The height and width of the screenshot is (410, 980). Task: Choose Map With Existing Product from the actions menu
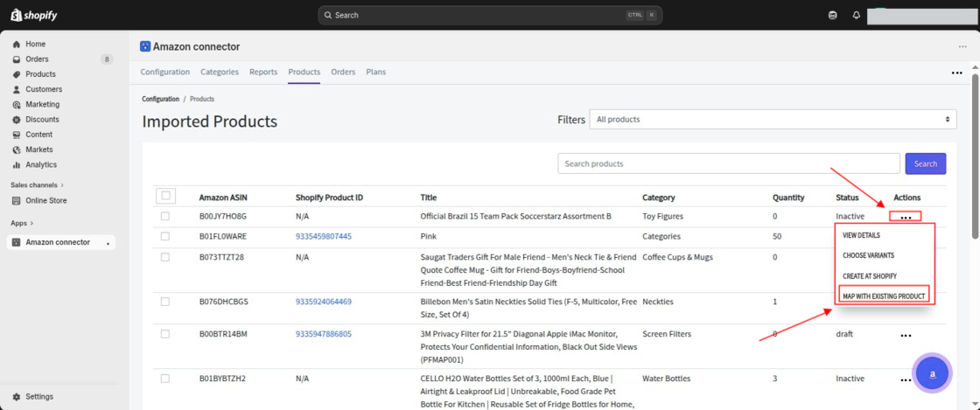tap(884, 295)
